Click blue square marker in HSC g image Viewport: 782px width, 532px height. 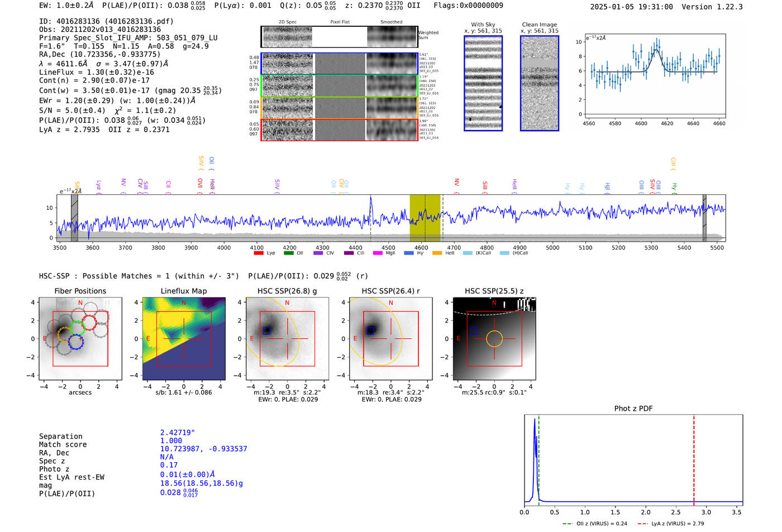point(267,330)
